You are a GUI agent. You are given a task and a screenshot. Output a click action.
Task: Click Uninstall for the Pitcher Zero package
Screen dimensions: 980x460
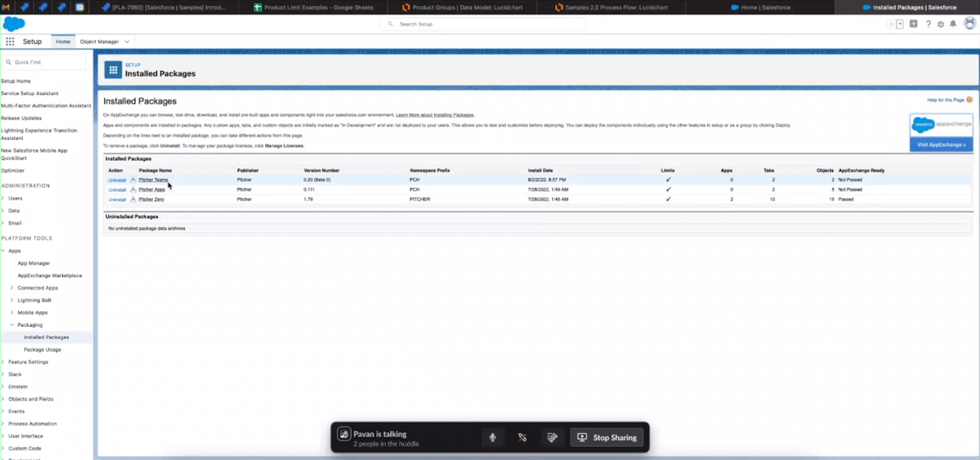[x=117, y=200]
